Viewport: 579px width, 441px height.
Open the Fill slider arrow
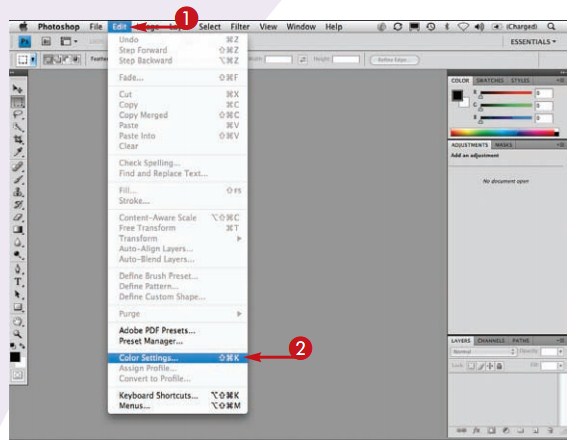click(x=561, y=366)
